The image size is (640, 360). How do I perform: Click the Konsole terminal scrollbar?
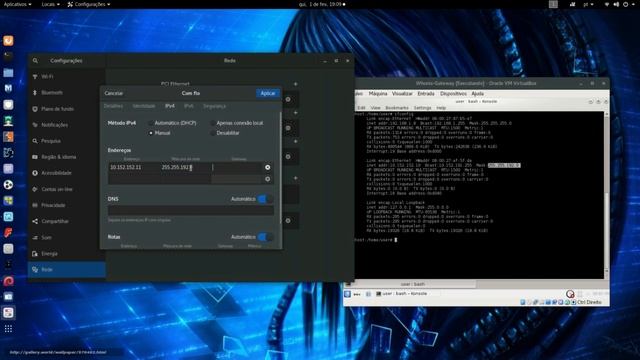(607, 195)
